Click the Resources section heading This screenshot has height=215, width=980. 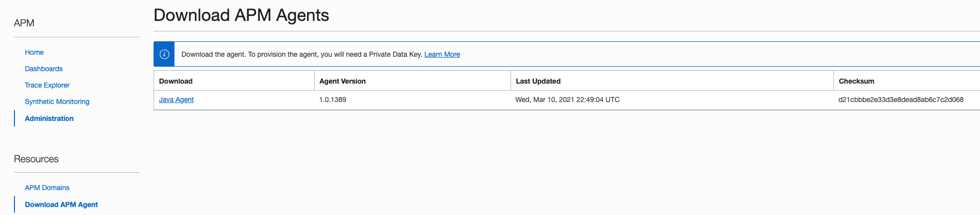[x=36, y=159]
